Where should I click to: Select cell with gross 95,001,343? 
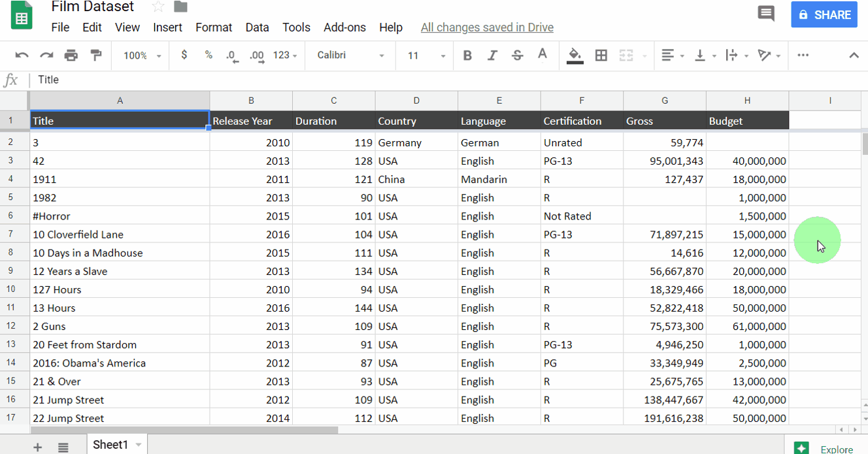click(665, 161)
